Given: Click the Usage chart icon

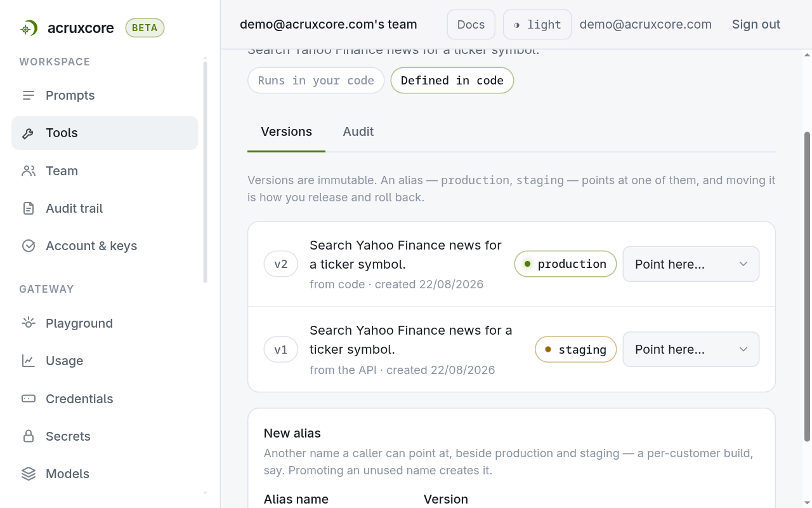Looking at the screenshot, I should [29, 361].
